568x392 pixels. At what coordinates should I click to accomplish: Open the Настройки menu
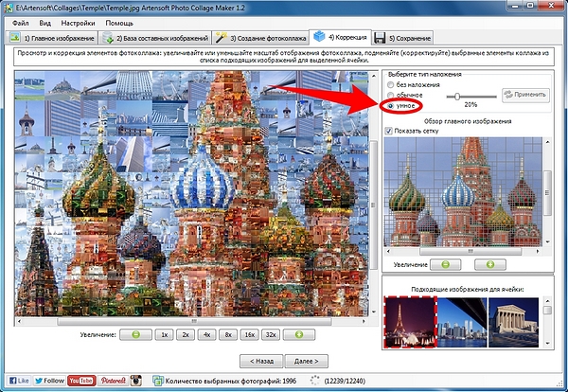click(x=78, y=23)
